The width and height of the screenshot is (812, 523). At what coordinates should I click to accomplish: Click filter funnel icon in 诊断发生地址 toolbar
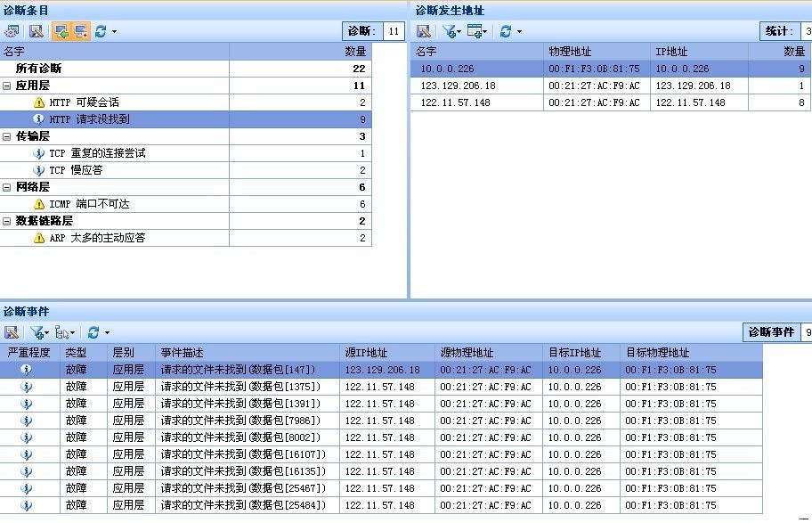coord(450,31)
